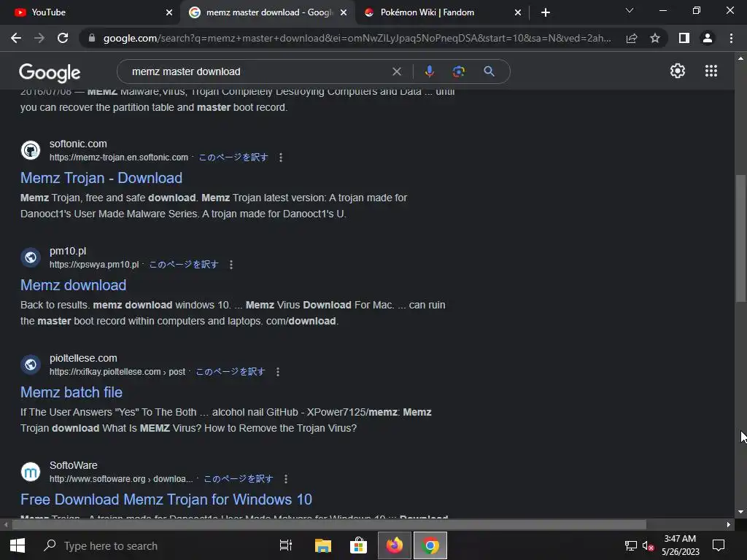Viewport: 747px width, 560px height.
Task: Open a new browser tab
Action: coord(546,12)
